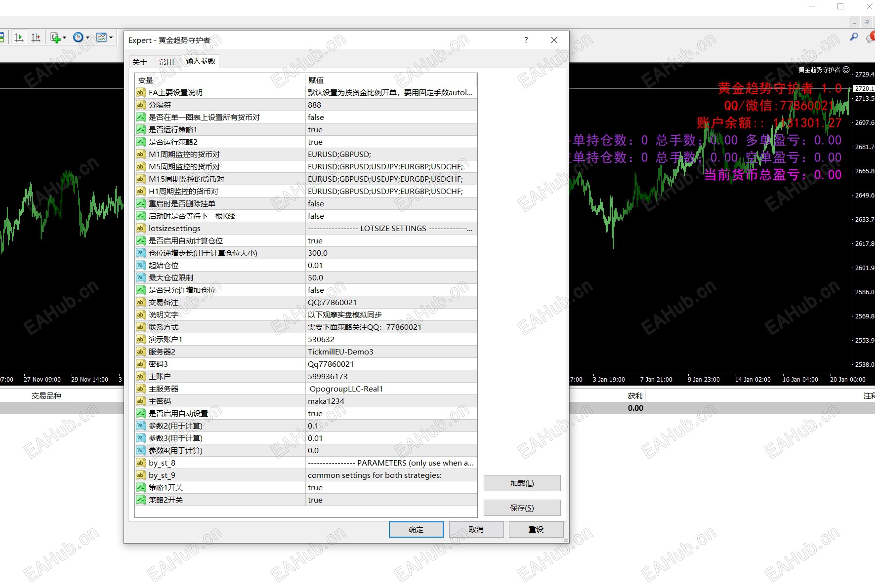Image resolution: width=875 pixels, height=588 pixels.
Task: Click bool icon of 是否运行策略1 row
Action: [x=141, y=129]
